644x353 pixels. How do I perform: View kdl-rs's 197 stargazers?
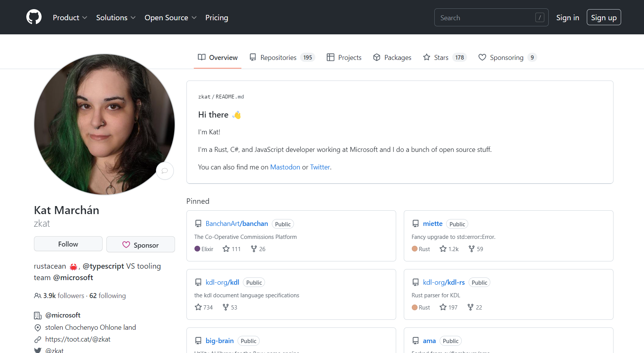point(448,307)
